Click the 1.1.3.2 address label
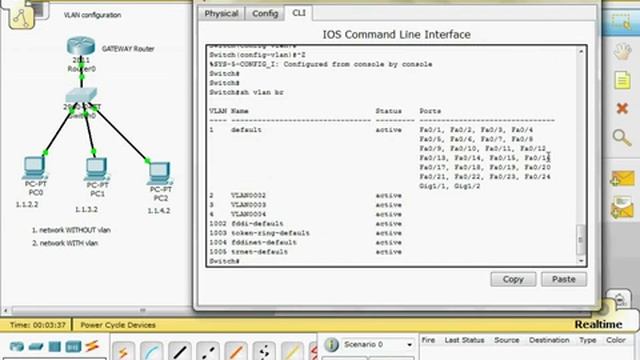 pos(86,209)
